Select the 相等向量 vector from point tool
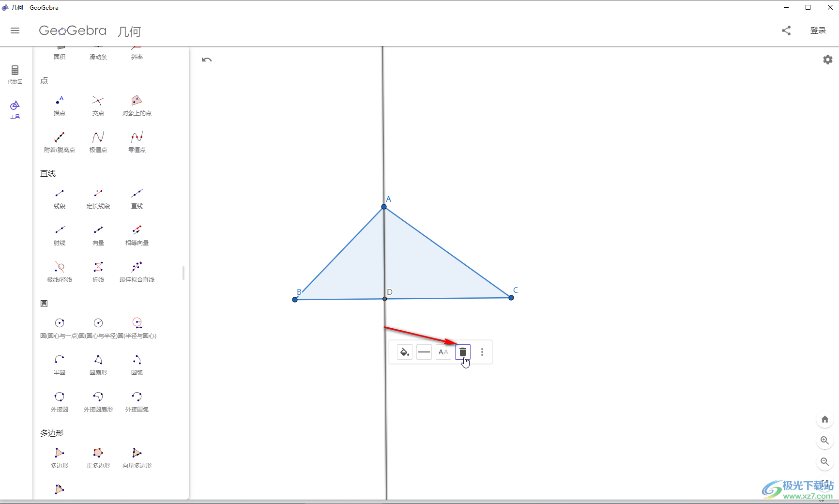The width and height of the screenshot is (839, 504). [x=137, y=235]
